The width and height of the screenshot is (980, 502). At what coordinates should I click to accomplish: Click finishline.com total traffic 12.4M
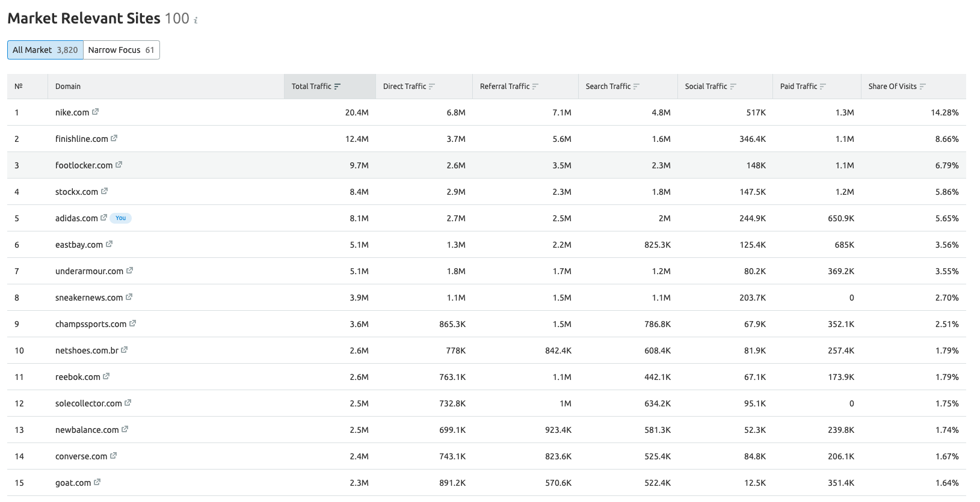(x=357, y=139)
